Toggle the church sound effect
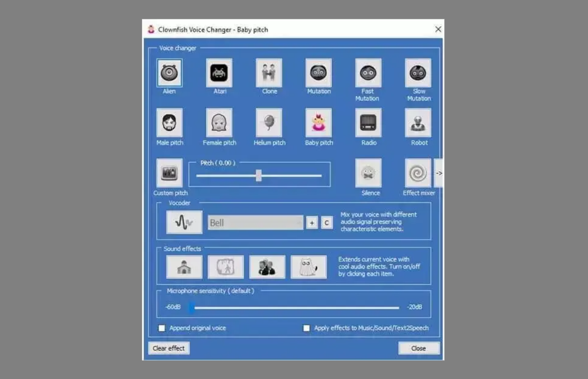This screenshot has height=379, width=588. click(184, 267)
